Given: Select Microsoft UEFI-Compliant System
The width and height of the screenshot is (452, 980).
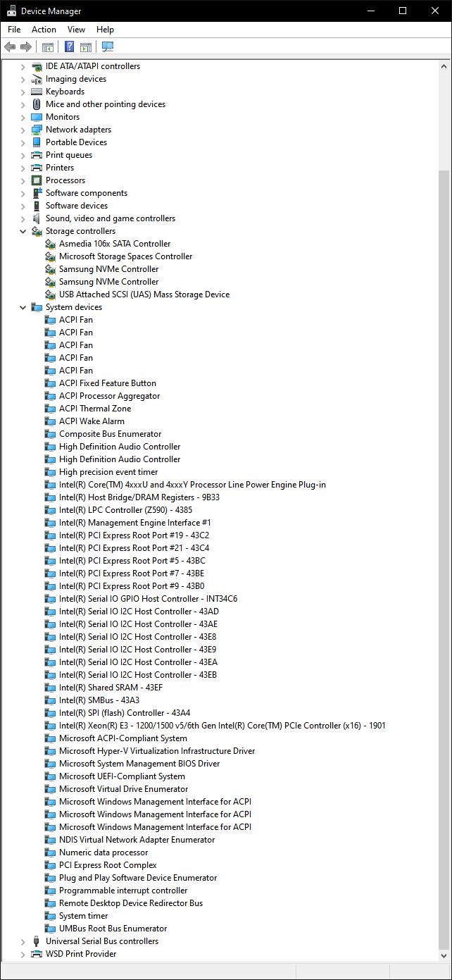Looking at the screenshot, I should coord(122,776).
